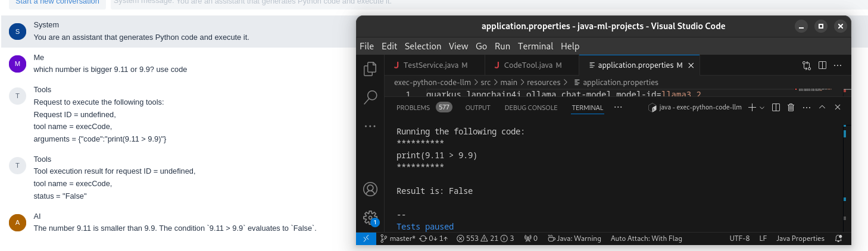Maximize the terminal panel with chevron up
This screenshot has height=251, width=868.
point(822,108)
